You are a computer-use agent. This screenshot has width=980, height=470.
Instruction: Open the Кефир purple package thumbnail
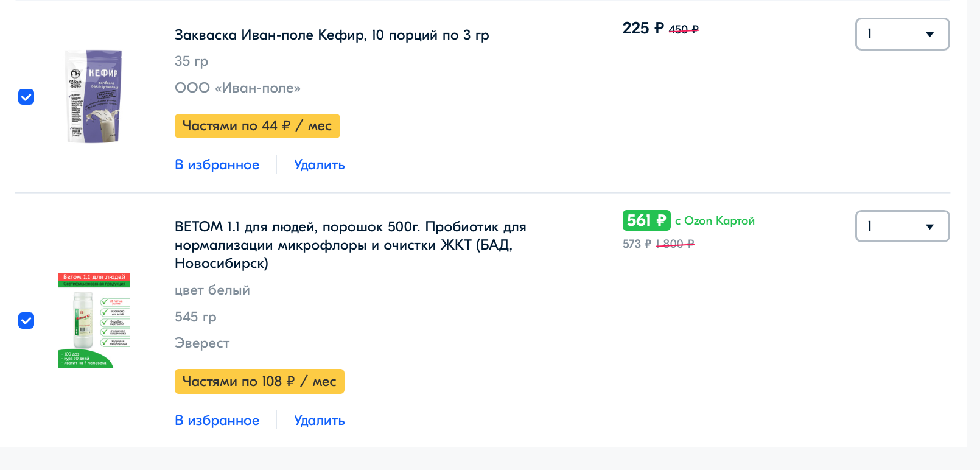94,97
